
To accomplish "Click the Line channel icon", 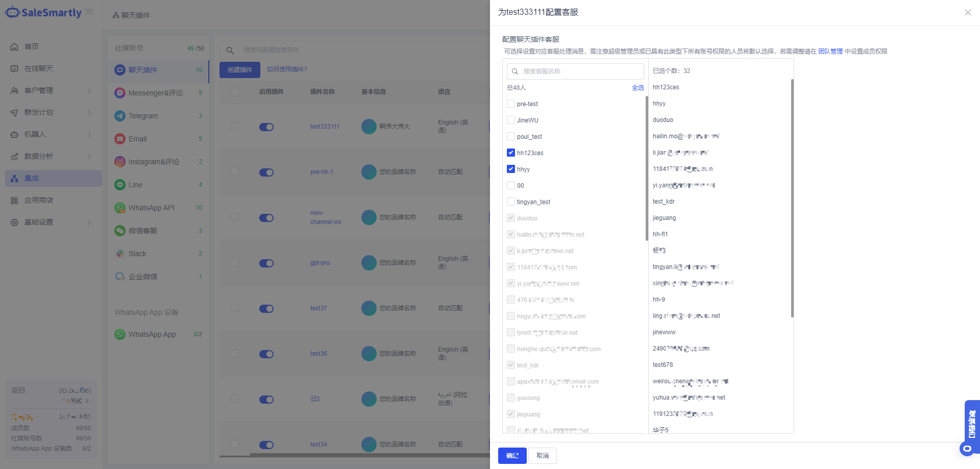I will pos(119,185).
